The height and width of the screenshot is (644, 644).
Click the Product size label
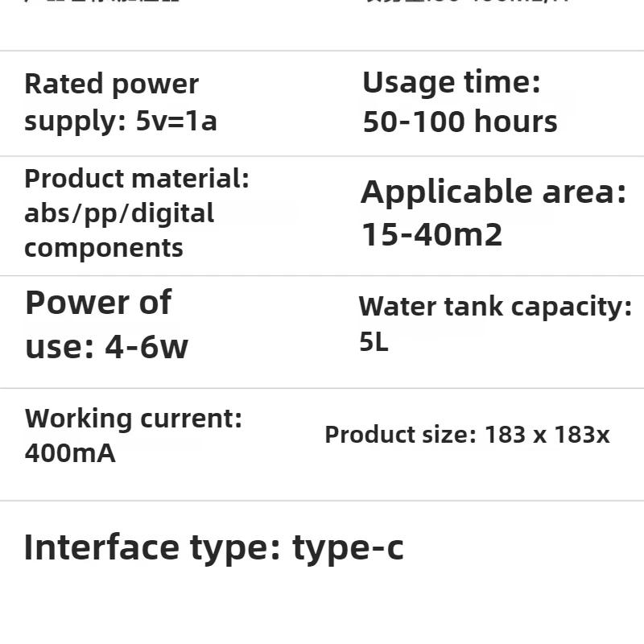400,435
